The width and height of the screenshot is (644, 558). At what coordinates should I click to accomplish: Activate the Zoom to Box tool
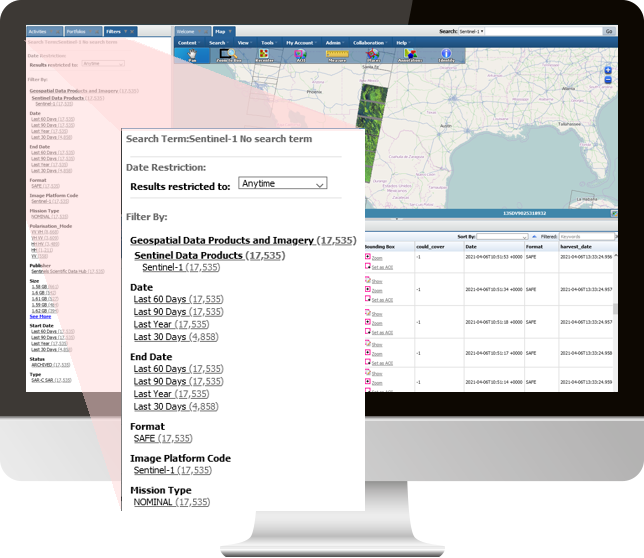[x=228, y=55]
